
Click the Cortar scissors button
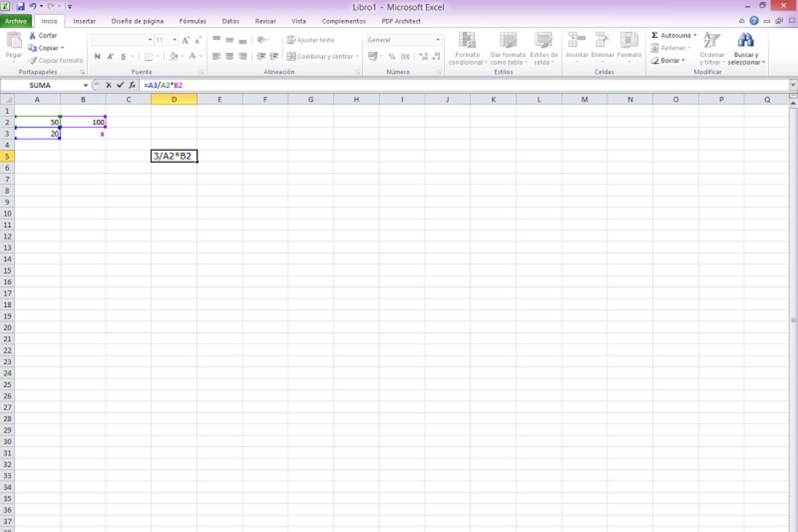click(x=43, y=36)
